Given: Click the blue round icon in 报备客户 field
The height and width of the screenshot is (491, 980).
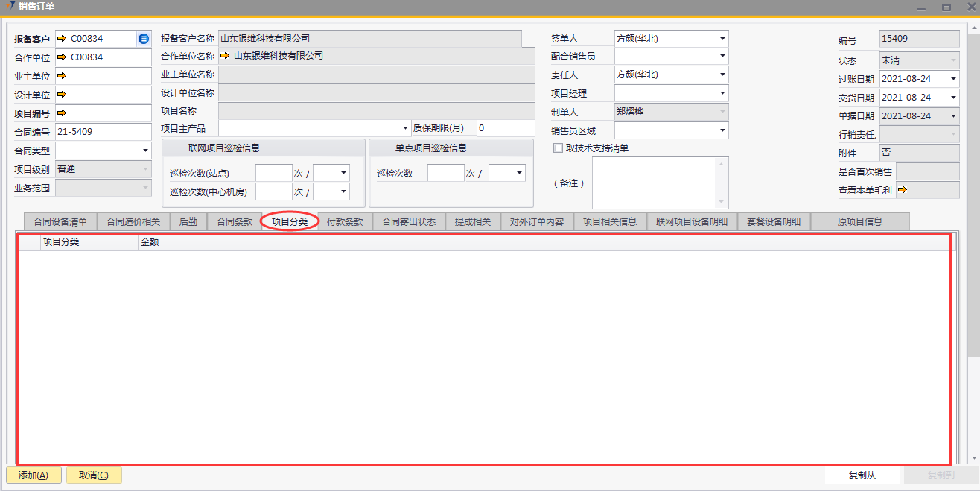Looking at the screenshot, I should 144,38.
